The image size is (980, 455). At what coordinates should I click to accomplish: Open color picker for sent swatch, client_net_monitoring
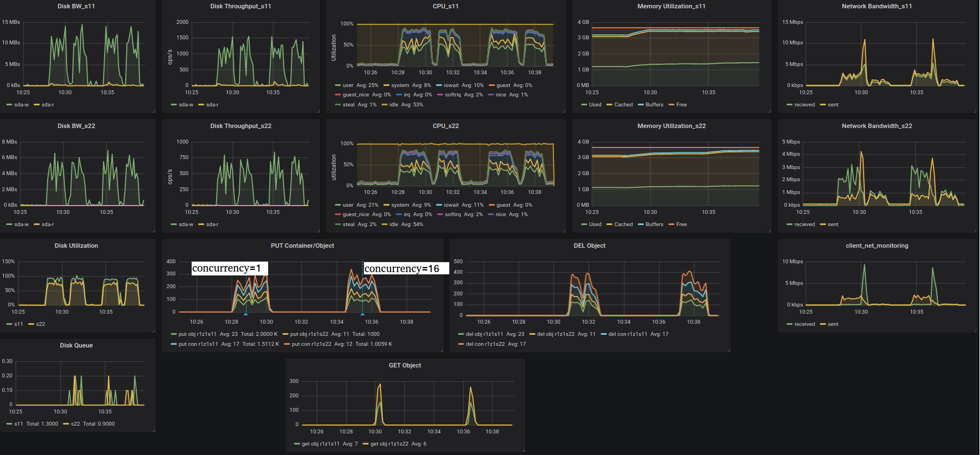point(823,324)
